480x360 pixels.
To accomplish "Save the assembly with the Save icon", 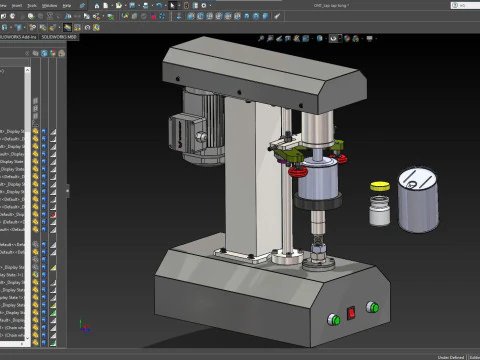I will (132, 5).
